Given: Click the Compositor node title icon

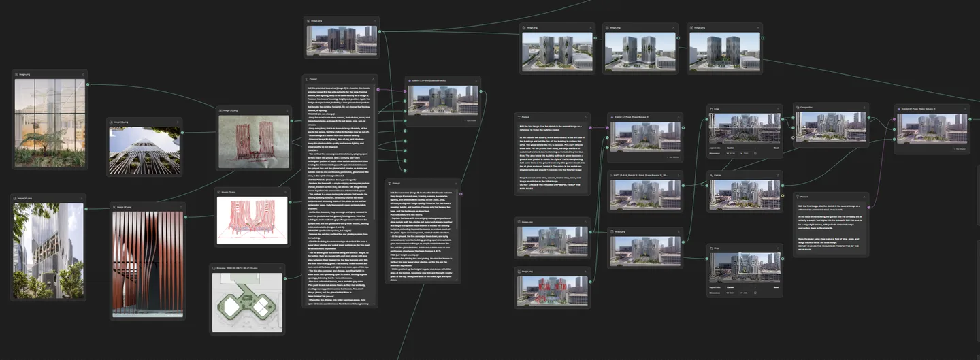Looking at the screenshot, I should pos(798,108).
